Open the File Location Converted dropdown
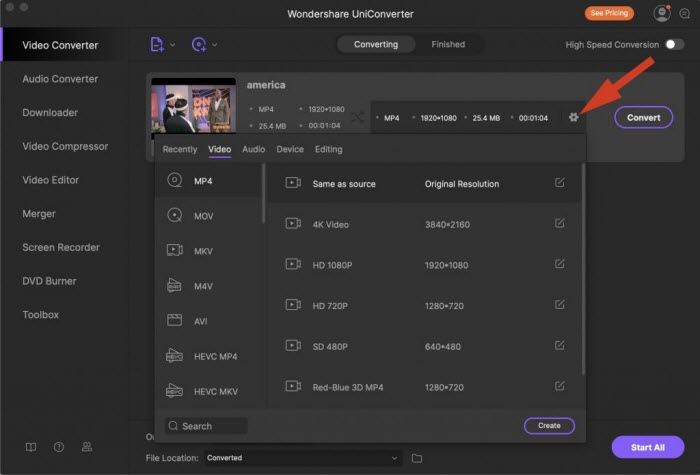Screen dimensions: 700x475 point(303,458)
